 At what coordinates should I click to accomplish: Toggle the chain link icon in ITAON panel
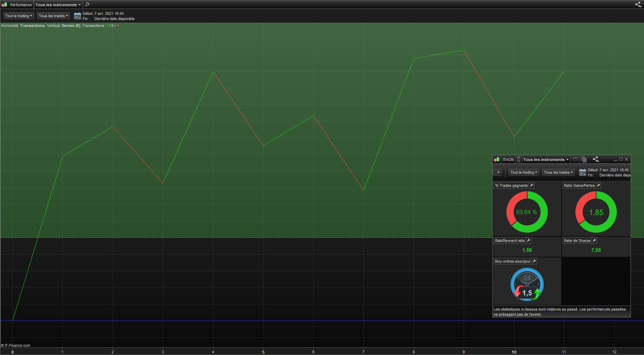(x=519, y=159)
